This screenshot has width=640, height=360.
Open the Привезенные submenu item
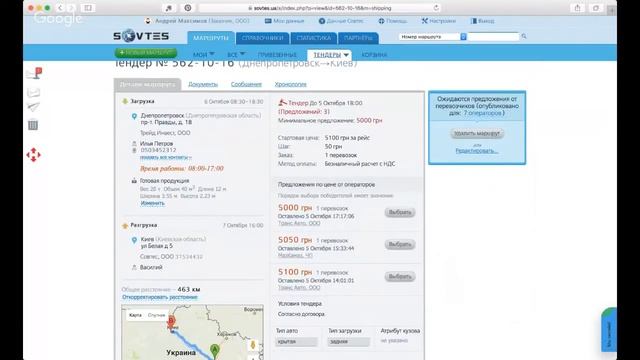pos(277,55)
